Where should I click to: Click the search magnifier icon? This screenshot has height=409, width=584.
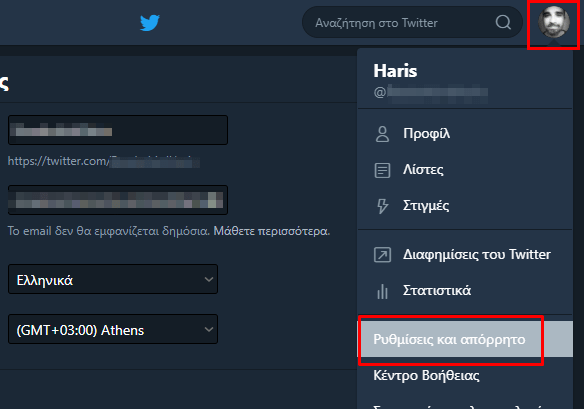(503, 22)
